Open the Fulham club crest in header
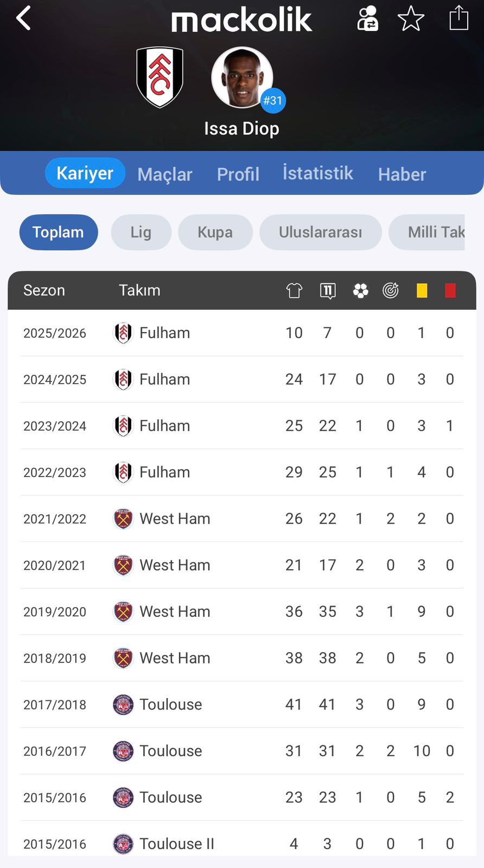This screenshot has height=868, width=484. click(x=160, y=77)
